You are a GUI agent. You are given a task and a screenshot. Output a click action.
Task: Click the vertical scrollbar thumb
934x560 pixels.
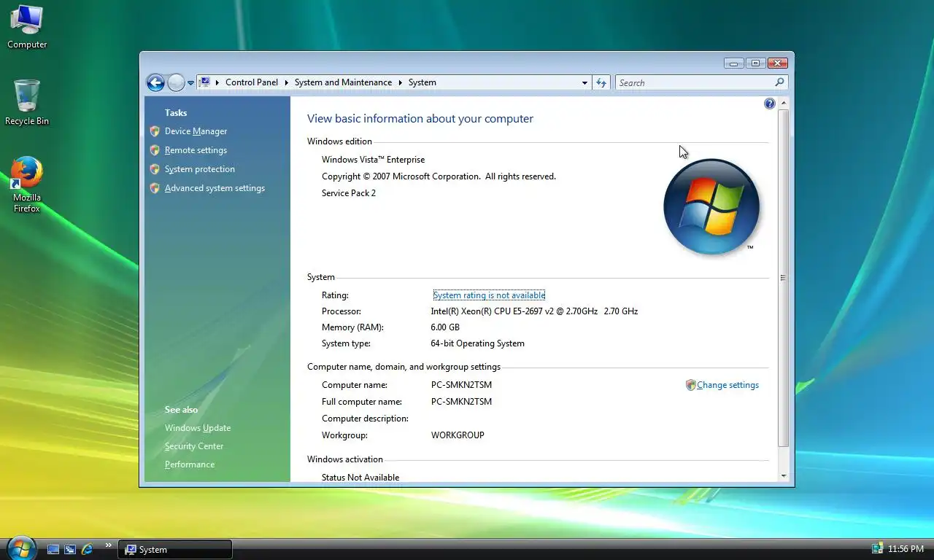pyautogui.click(x=784, y=278)
